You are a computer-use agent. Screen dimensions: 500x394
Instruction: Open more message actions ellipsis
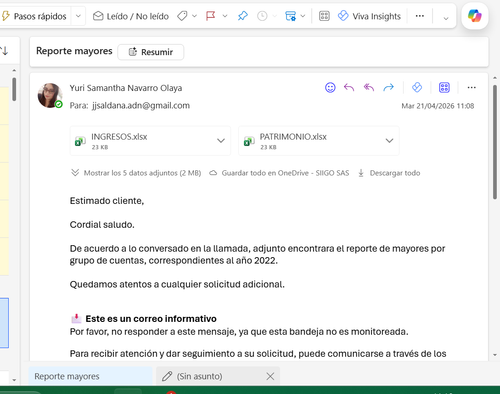[471, 88]
